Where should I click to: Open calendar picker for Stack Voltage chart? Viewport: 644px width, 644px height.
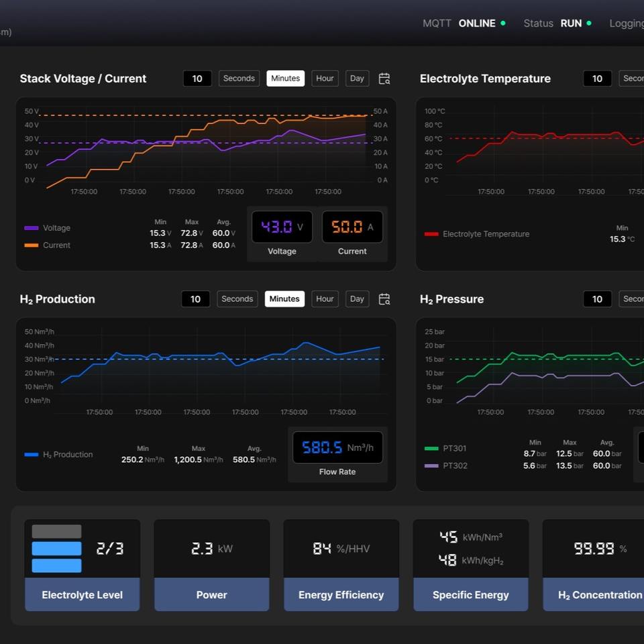(384, 78)
